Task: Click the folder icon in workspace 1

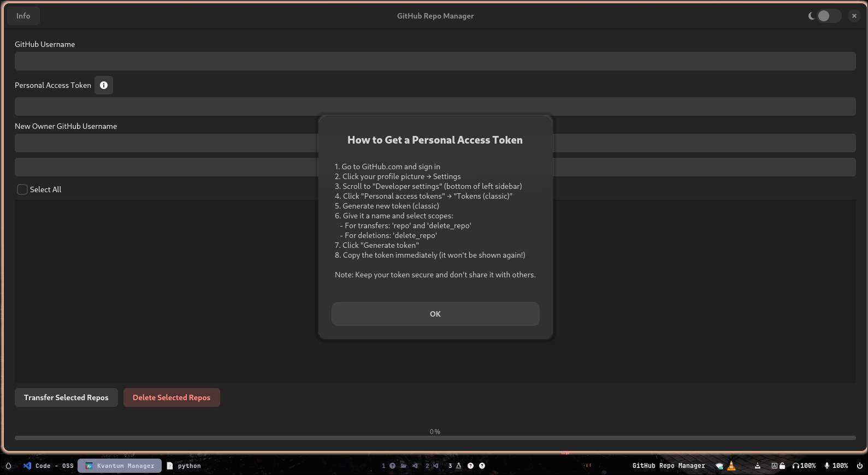Action: (404, 466)
